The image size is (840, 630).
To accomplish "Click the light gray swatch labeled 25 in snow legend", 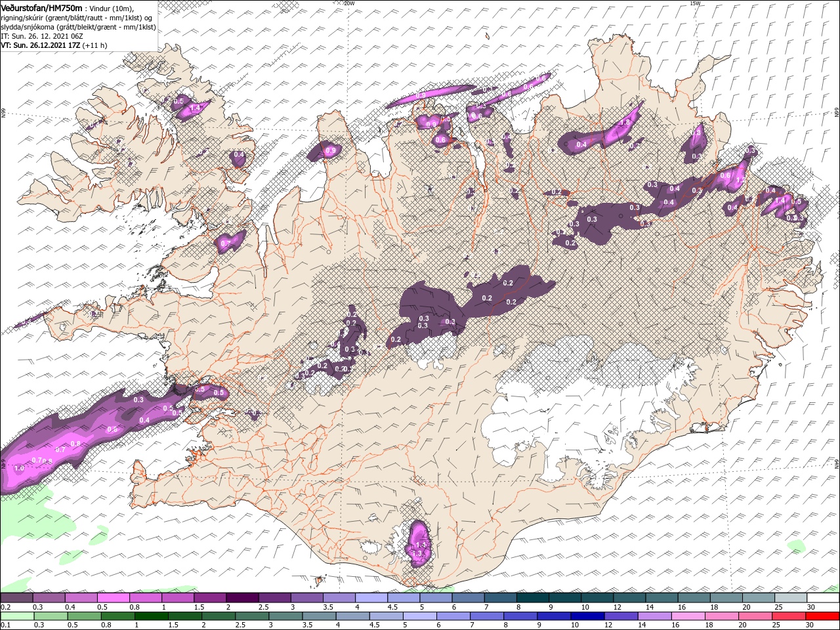I will pyautogui.click(x=791, y=598).
